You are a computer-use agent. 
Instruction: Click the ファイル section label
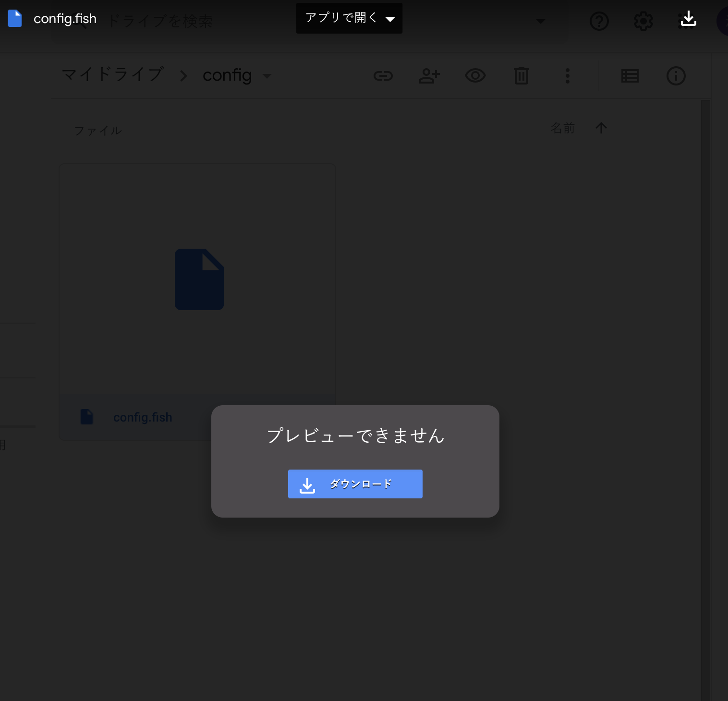coord(98,131)
